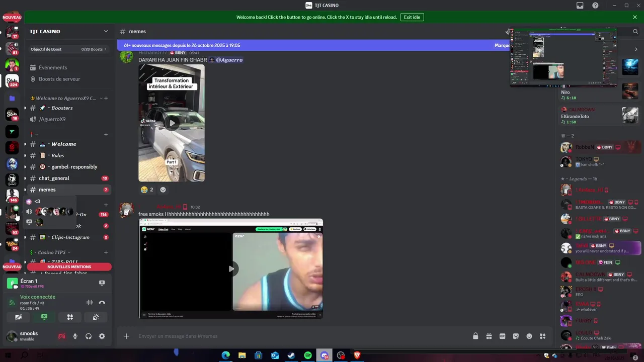Mute the microphone
Screen dimensions: 644x362
tap(75, 336)
